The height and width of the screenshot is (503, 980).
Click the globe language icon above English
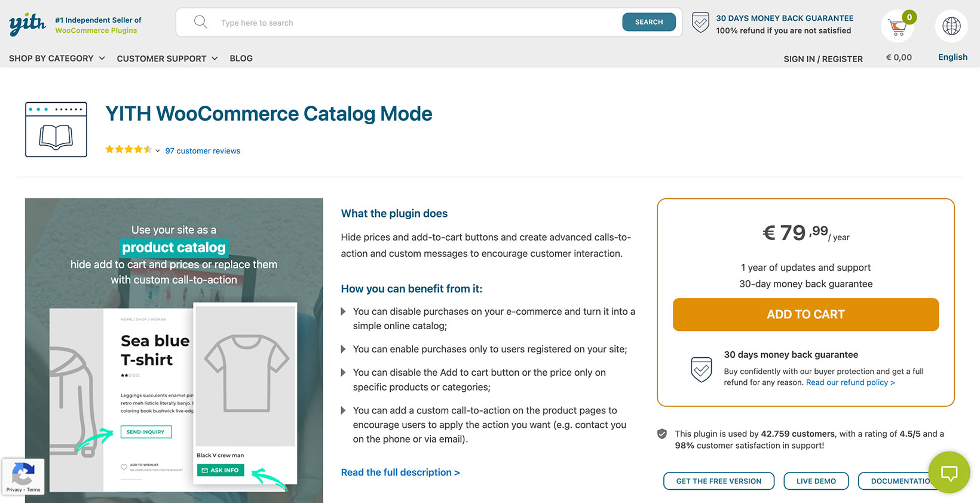coord(951,26)
